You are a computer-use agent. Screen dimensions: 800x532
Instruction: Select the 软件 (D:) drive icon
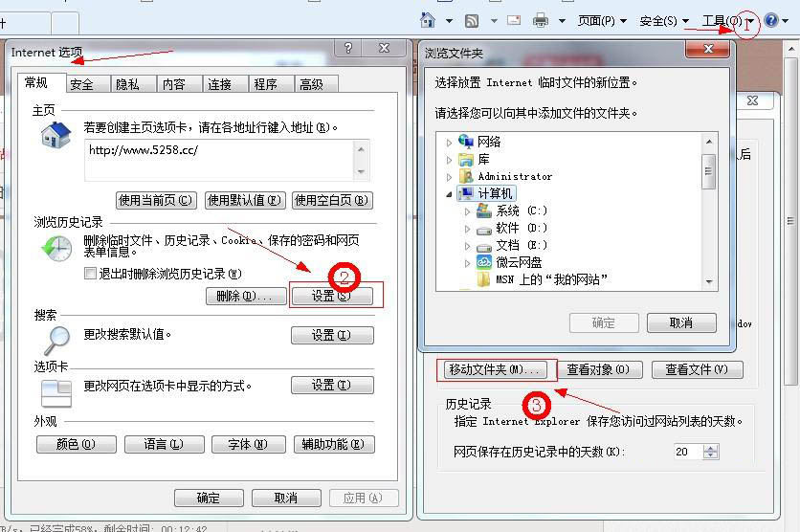click(483, 231)
